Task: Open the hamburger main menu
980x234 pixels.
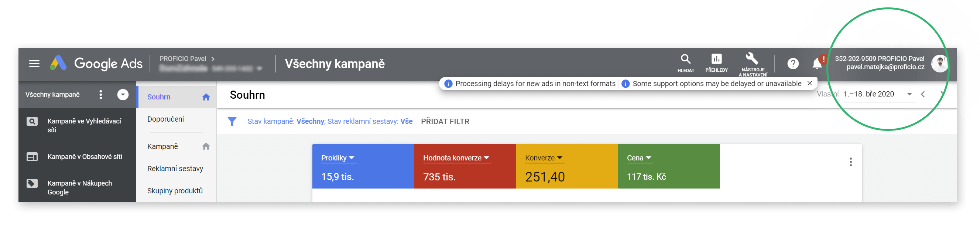Action: pyautogui.click(x=34, y=64)
